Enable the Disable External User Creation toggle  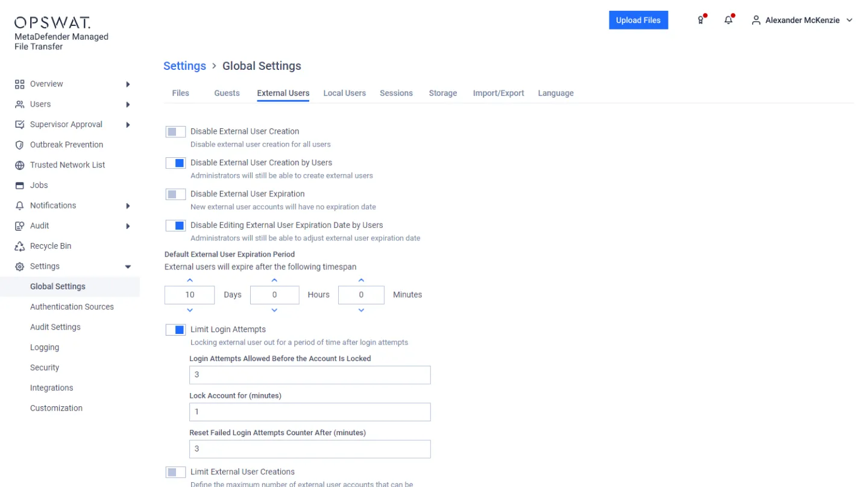[x=175, y=131]
